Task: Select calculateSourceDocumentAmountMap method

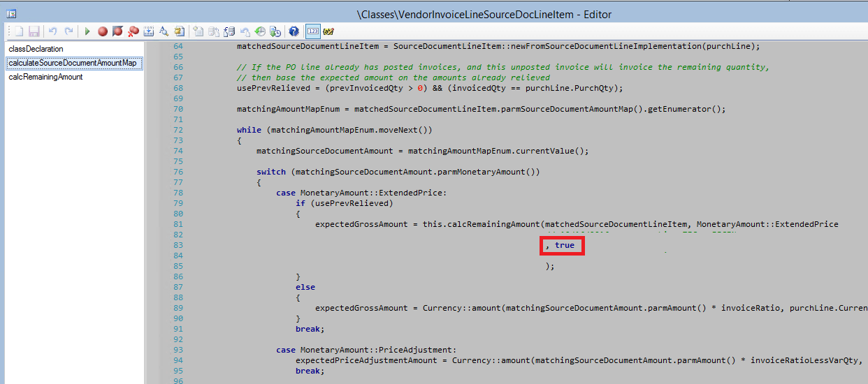Action: pyautogui.click(x=73, y=63)
